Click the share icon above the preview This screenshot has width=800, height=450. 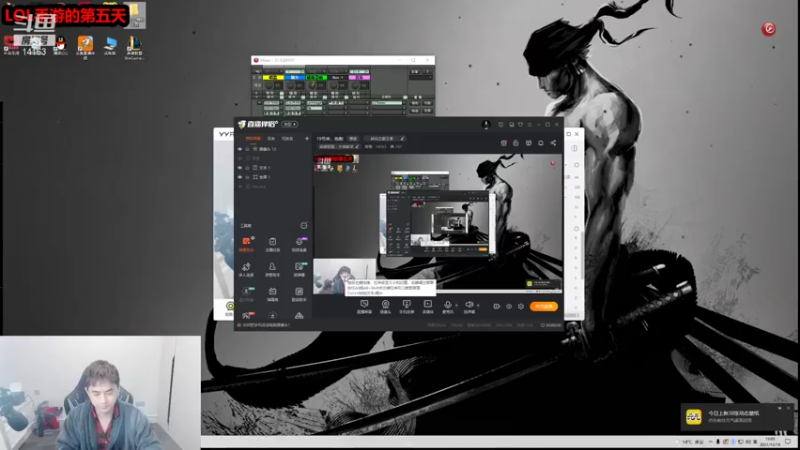553,143
